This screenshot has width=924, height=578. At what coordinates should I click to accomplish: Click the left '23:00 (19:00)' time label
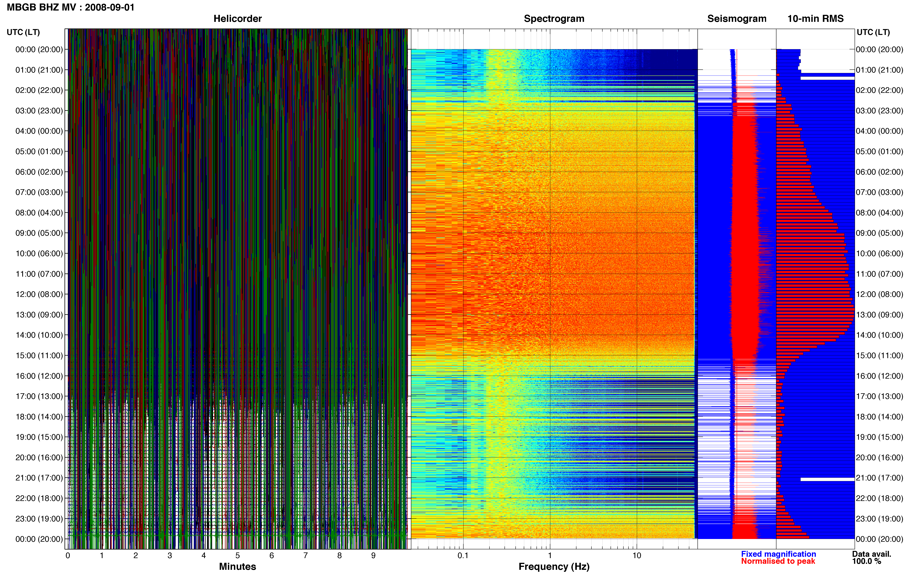(39, 519)
